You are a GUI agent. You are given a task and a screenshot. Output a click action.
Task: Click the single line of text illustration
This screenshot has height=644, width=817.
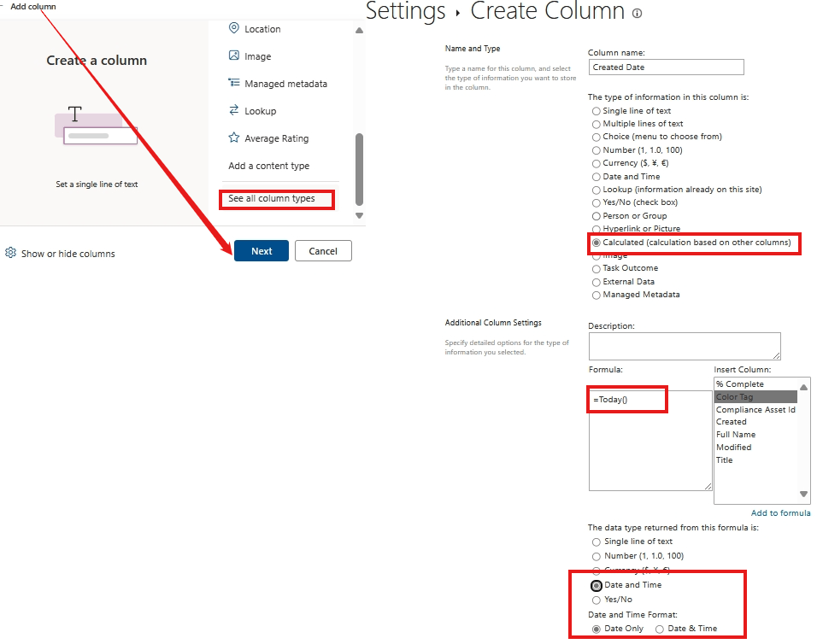point(97,125)
